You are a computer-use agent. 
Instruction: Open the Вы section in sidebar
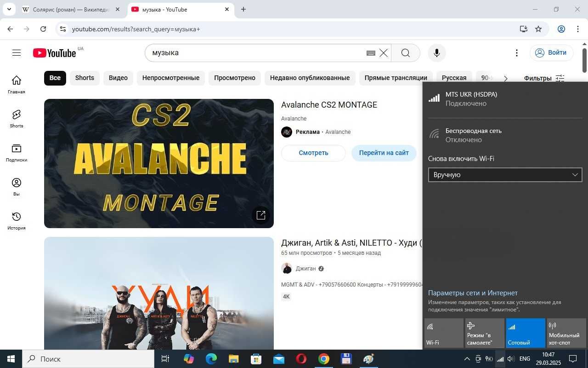(17, 187)
